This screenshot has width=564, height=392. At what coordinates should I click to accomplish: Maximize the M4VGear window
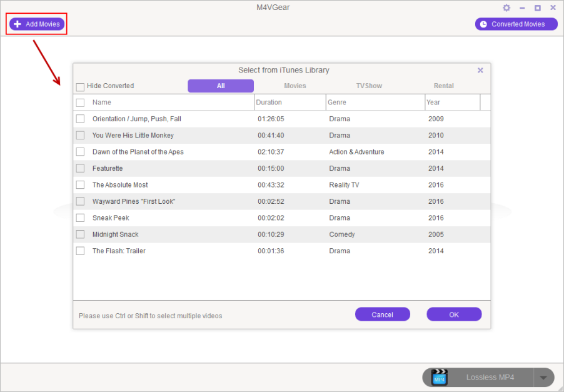pos(538,8)
